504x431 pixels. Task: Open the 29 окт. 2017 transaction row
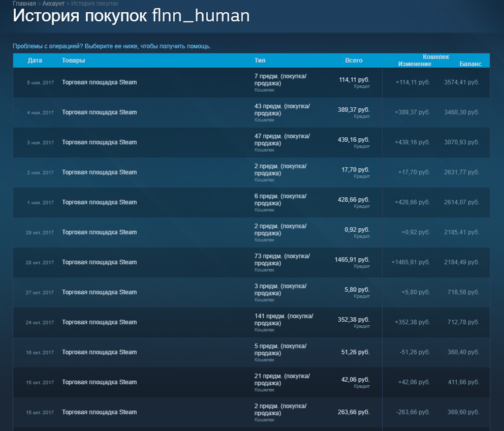point(251,232)
